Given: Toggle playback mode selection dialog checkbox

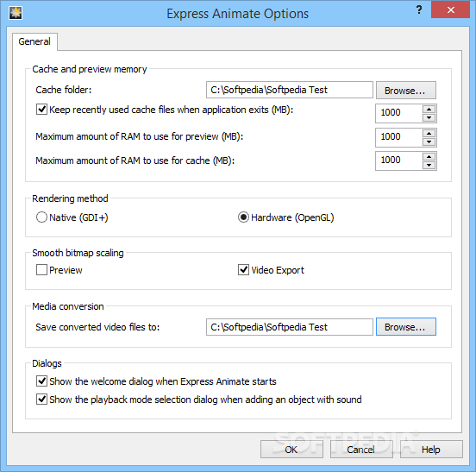Looking at the screenshot, I should (x=41, y=400).
